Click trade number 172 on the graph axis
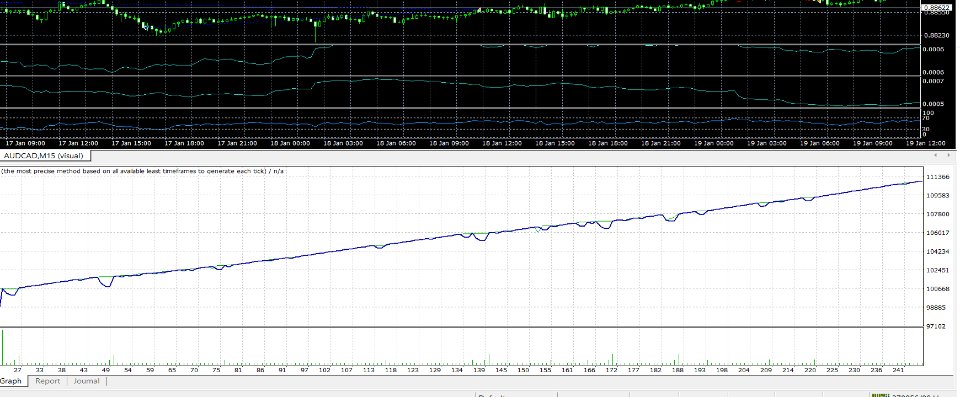960x397 pixels. [612, 370]
